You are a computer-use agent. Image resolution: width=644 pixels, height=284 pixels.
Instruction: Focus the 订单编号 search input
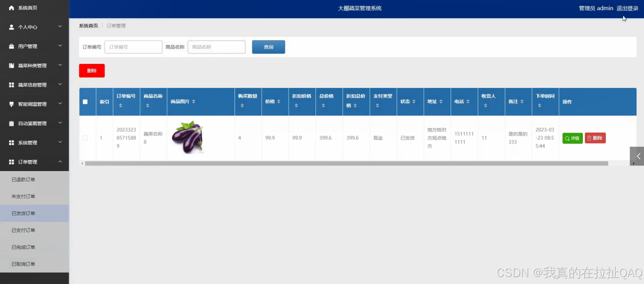click(133, 47)
